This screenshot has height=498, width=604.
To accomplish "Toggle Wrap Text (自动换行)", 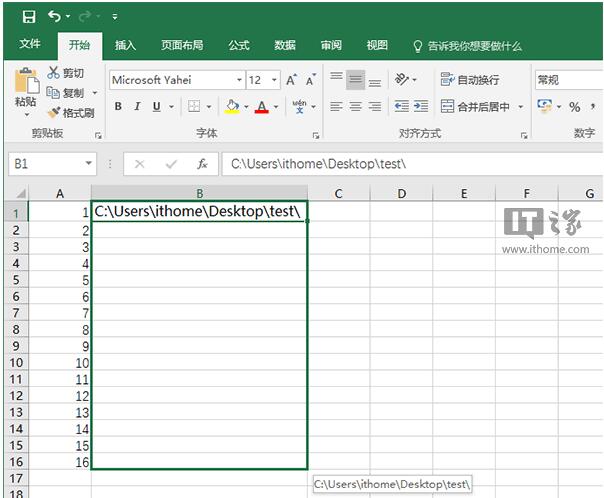I will pyautogui.click(x=469, y=80).
